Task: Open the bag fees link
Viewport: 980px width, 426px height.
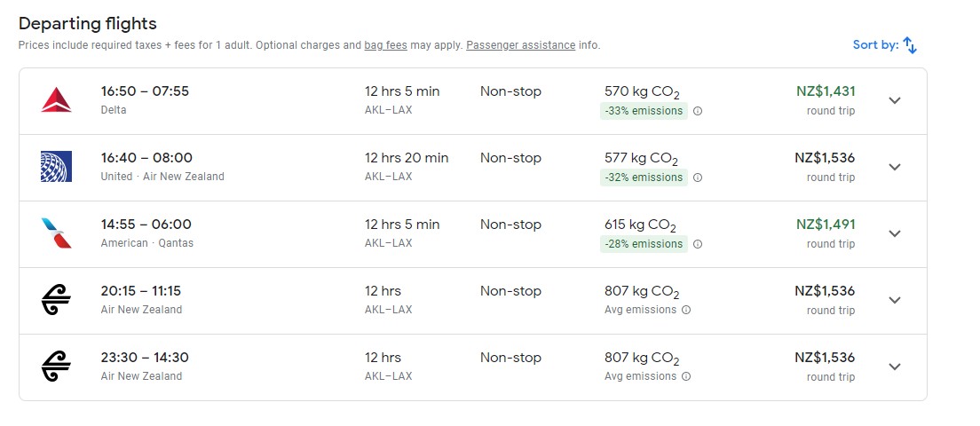Action: 386,45
